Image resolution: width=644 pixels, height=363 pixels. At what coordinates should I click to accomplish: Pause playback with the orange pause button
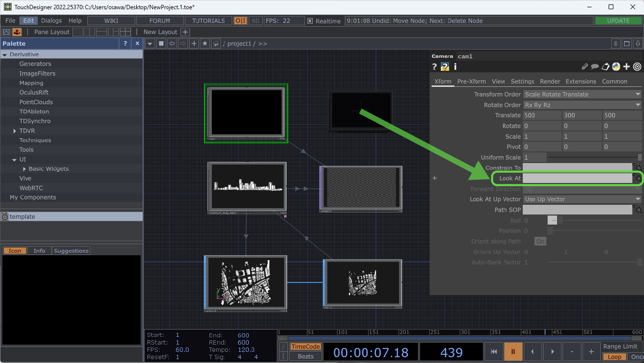click(x=513, y=352)
